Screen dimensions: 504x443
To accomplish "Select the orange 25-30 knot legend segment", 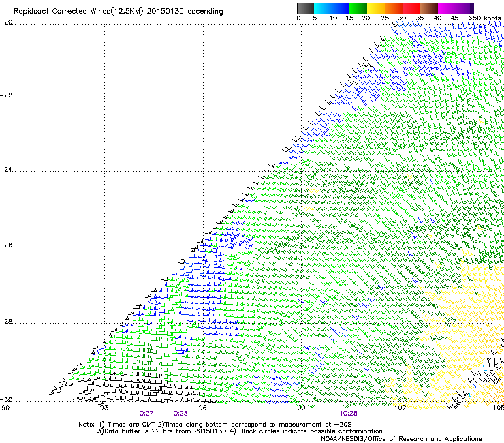I will [394, 8].
